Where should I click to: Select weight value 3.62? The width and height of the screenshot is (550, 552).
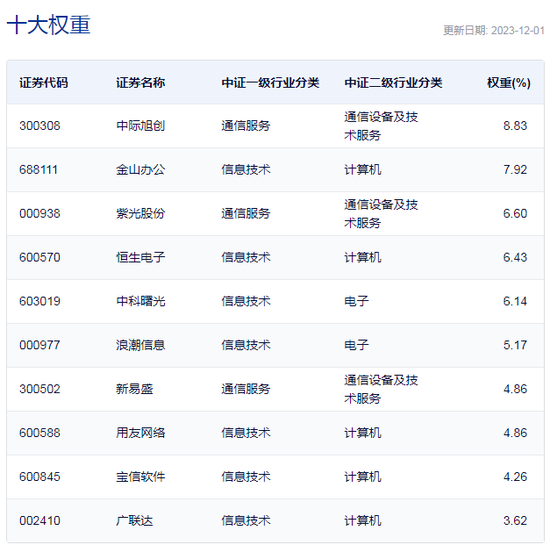(x=515, y=521)
